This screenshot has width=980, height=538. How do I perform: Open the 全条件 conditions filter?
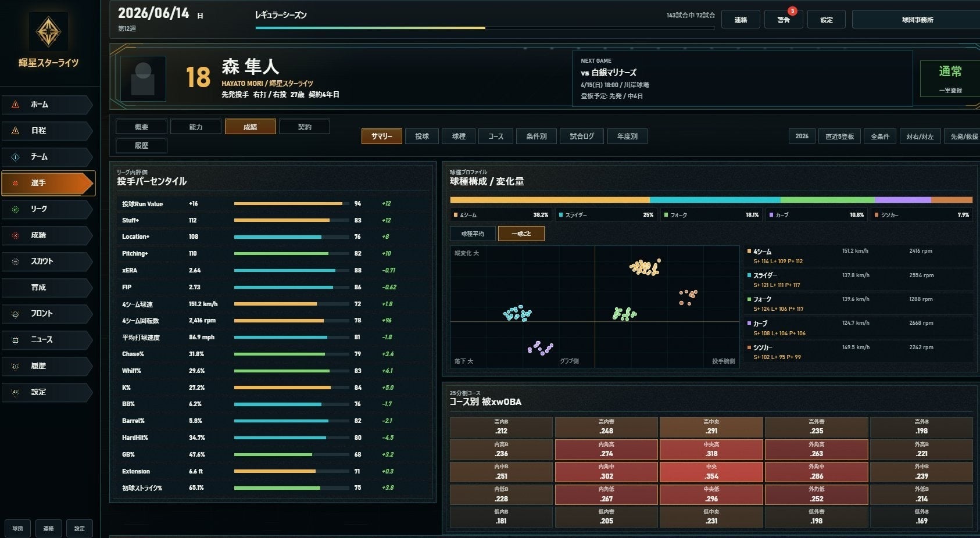coord(880,137)
